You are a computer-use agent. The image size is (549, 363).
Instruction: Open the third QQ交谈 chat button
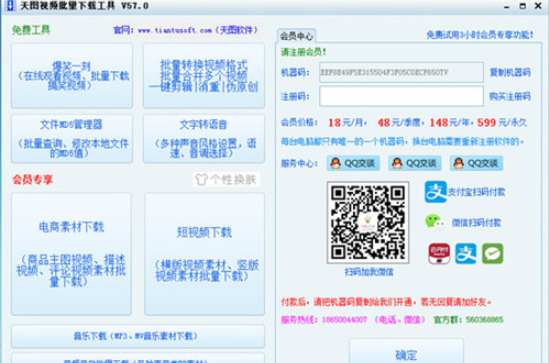(x=477, y=163)
